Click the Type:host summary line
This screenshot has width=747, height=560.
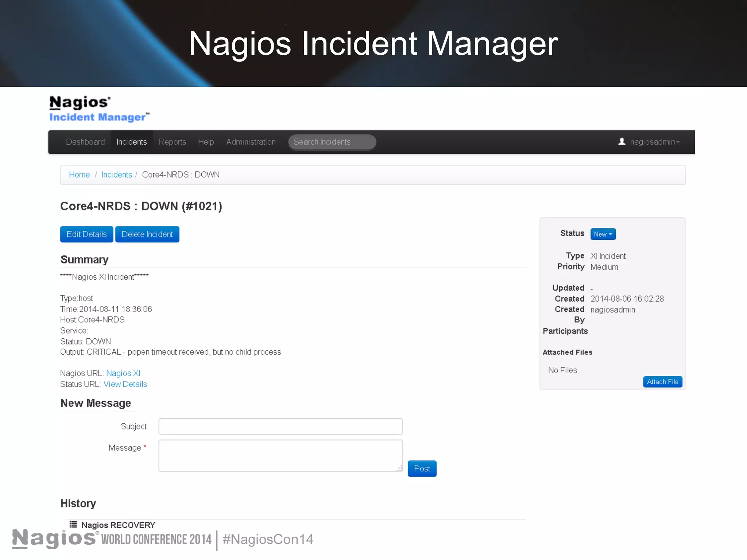pyautogui.click(x=77, y=298)
